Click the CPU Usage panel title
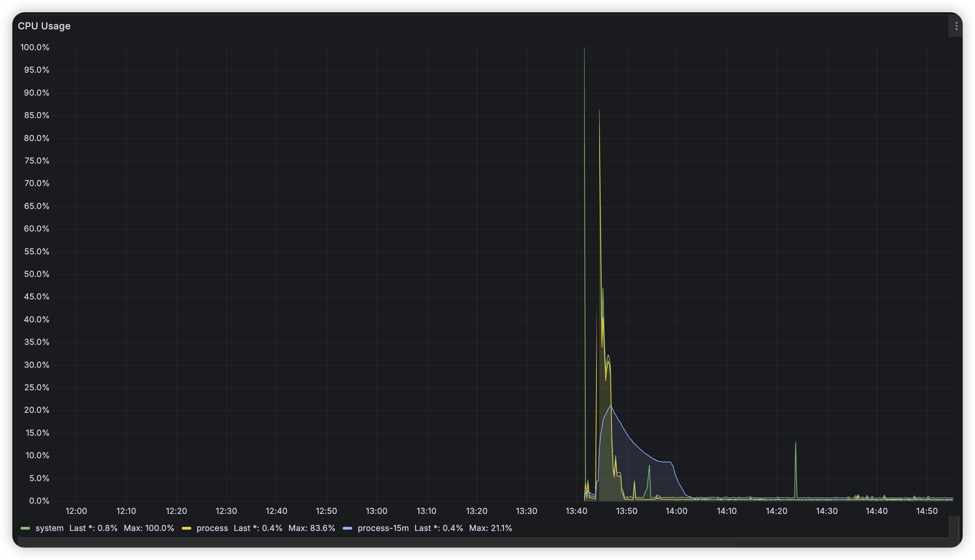The width and height of the screenshot is (975, 560). click(x=44, y=26)
